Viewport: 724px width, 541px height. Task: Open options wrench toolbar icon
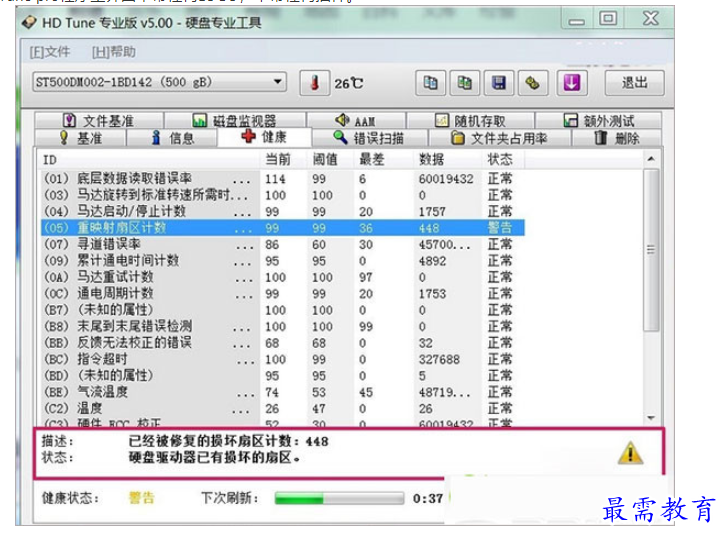(x=533, y=83)
